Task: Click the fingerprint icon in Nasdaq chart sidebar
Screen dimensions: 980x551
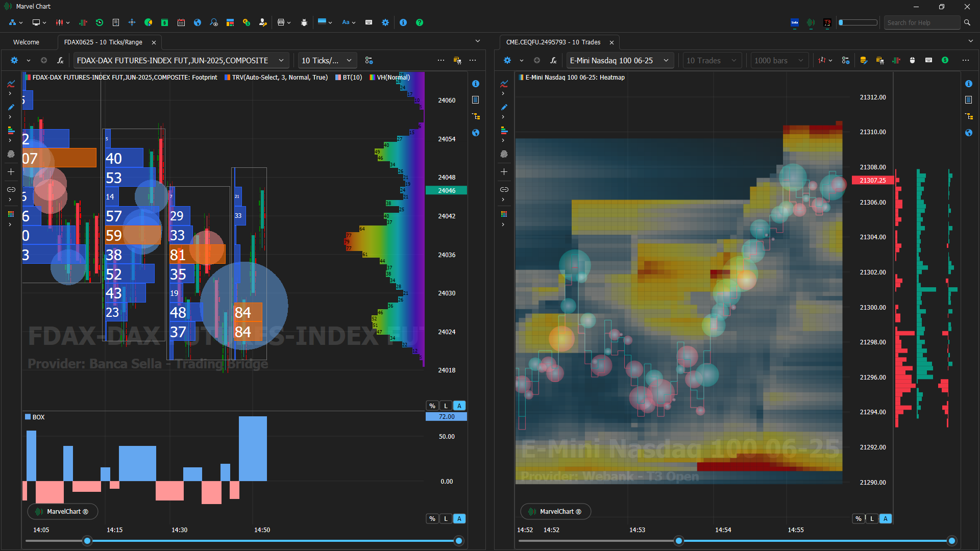Action: coord(504,154)
